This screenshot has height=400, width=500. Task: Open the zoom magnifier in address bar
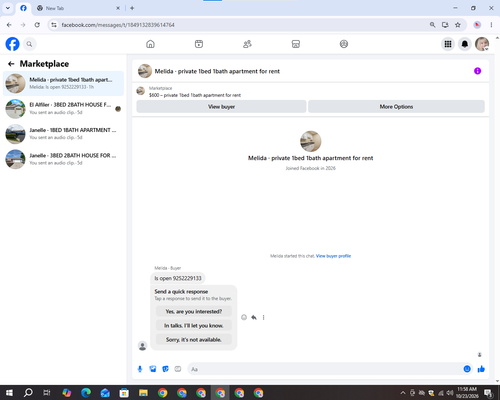pyautogui.click(x=432, y=25)
